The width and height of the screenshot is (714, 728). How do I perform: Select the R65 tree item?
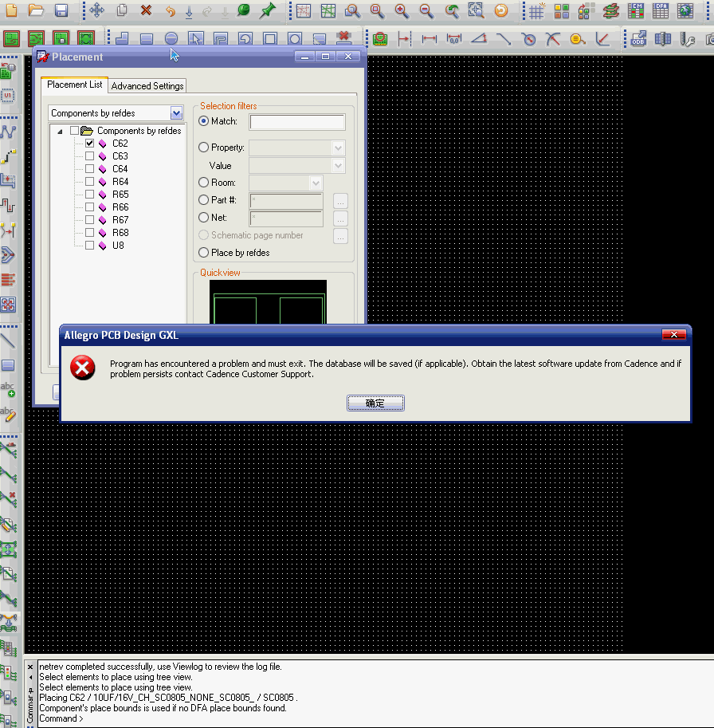pyautogui.click(x=120, y=194)
